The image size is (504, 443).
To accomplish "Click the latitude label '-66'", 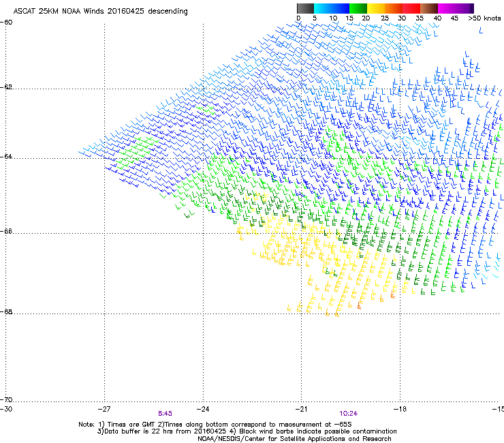I will point(6,231).
